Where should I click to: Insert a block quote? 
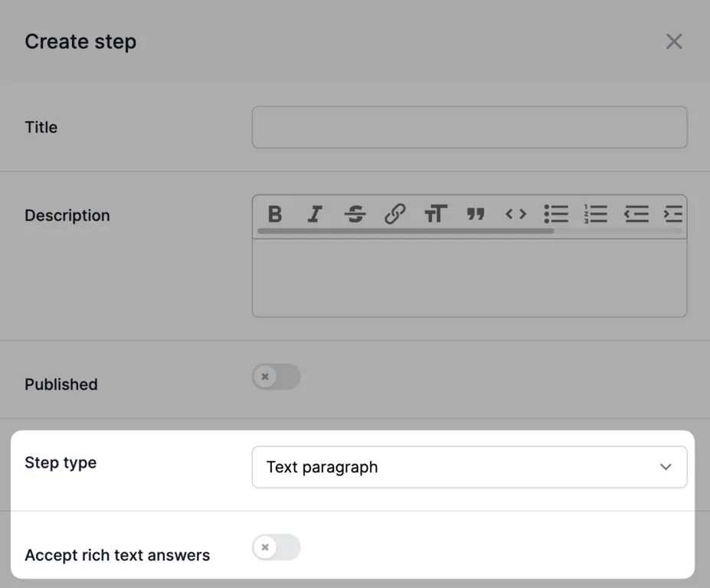(x=476, y=214)
